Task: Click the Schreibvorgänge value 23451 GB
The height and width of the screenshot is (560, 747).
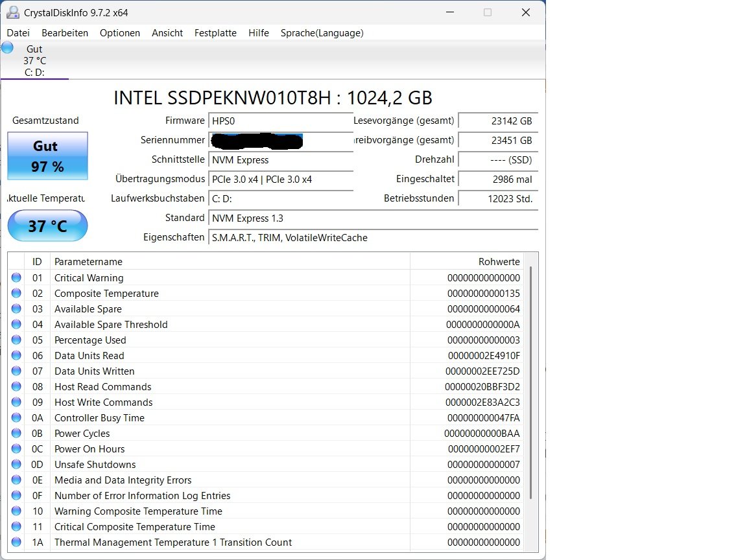Action: click(x=498, y=141)
